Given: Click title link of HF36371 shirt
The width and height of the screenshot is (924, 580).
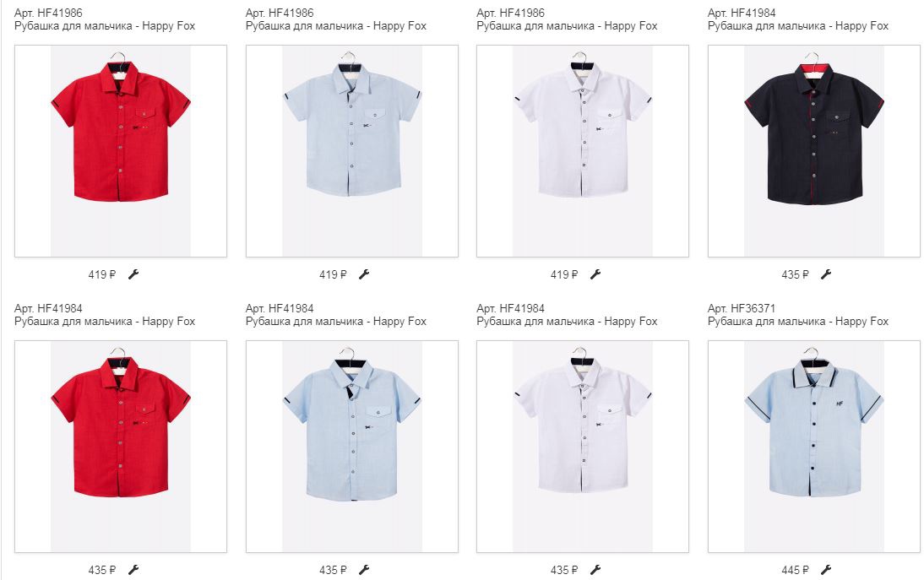Looking at the screenshot, I should pyautogui.click(x=798, y=322).
